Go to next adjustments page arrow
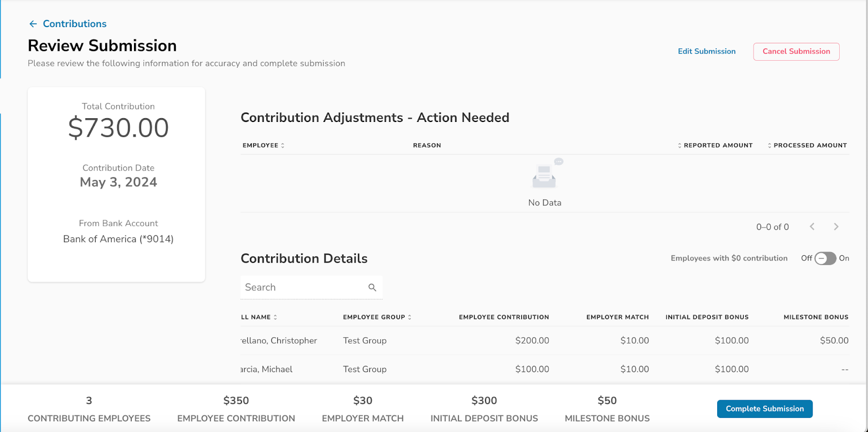 click(x=836, y=227)
